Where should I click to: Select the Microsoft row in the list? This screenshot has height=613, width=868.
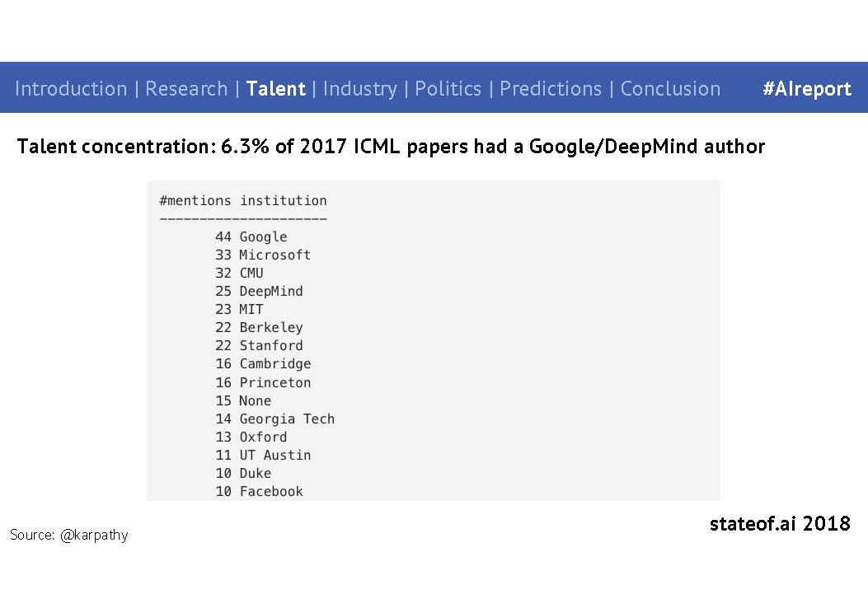click(x=263, y=255)
